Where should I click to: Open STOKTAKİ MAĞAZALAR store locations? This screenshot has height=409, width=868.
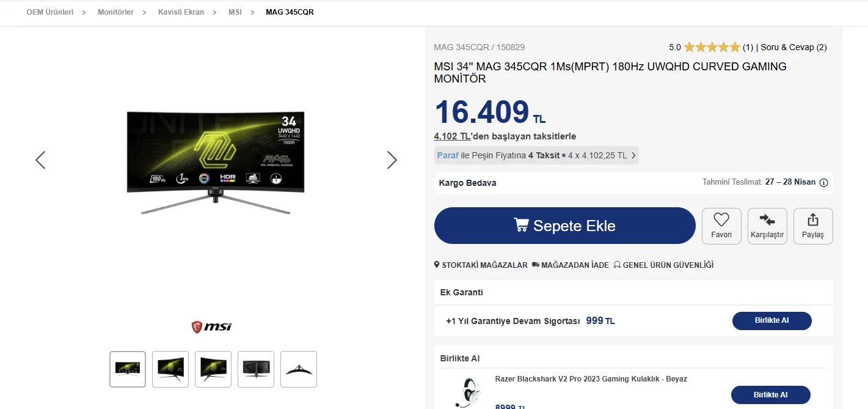tap(481, 265)
